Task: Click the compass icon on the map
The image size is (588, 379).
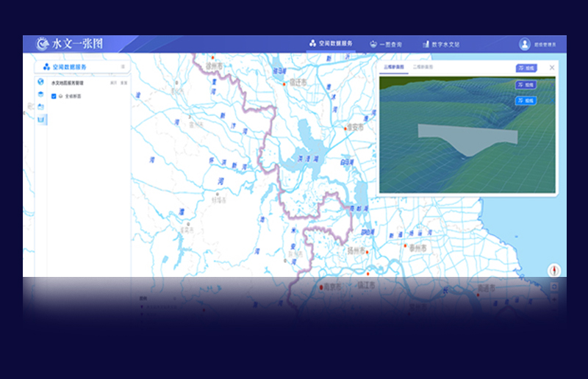Action: [x=553, y=270]
